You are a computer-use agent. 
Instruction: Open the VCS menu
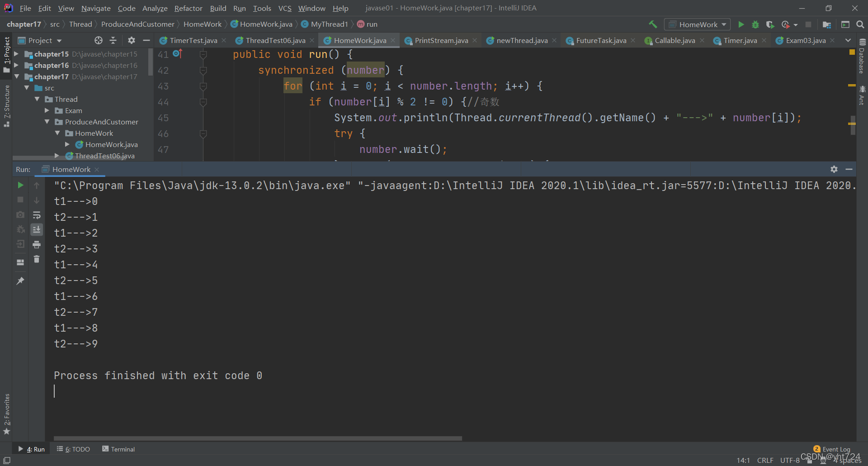[284, 8]
